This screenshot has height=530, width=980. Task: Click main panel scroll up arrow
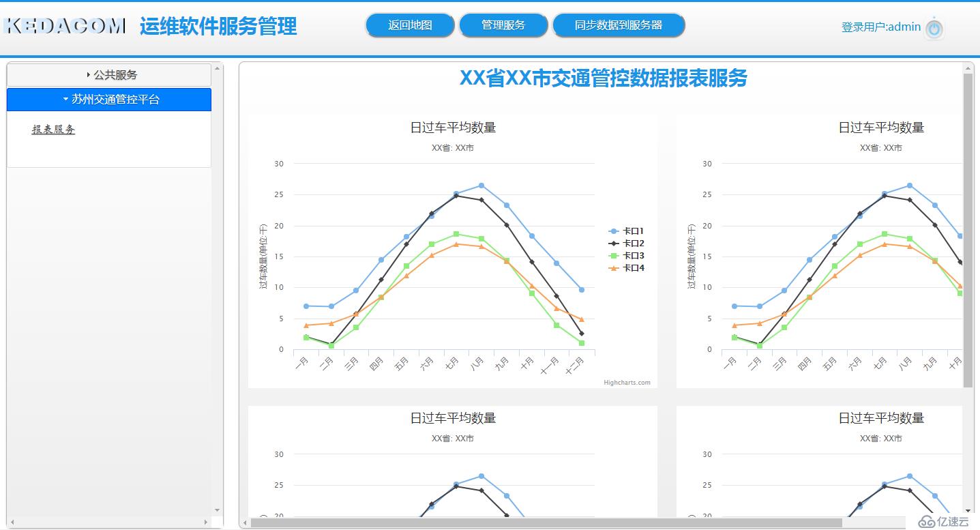click(x=968, y=68)
